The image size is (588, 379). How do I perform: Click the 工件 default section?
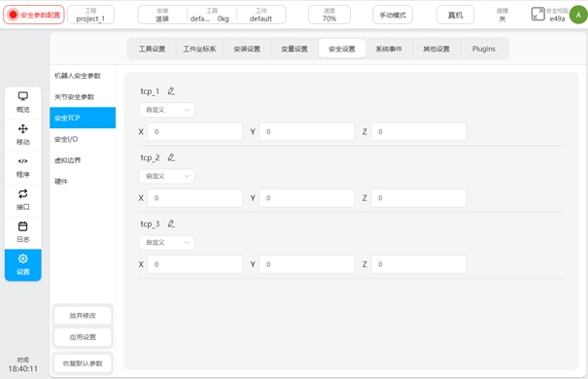[x=261, y=15]
